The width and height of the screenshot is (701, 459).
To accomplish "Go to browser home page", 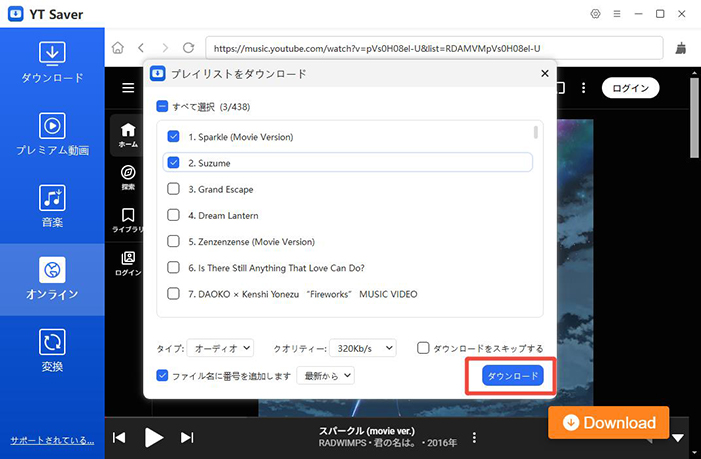I will pyautogui.click(x=118, y=48).
